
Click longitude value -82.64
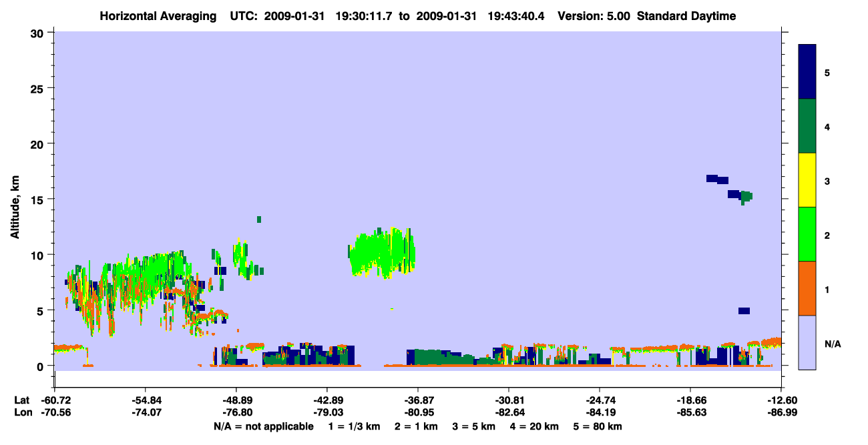coord(509,412)
